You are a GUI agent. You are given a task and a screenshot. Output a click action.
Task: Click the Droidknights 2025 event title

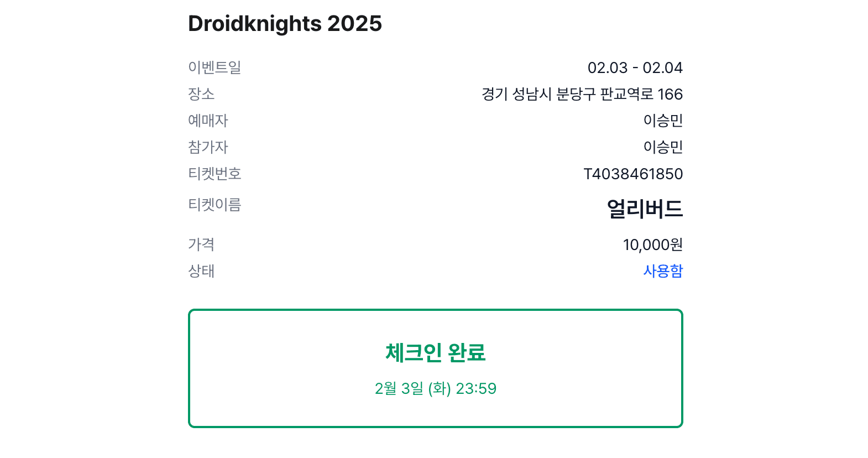click(x=285, y=24)
